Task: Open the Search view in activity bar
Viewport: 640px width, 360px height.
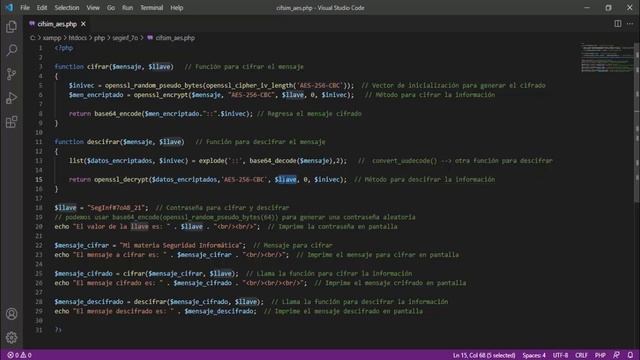Action: coord(11,50)
